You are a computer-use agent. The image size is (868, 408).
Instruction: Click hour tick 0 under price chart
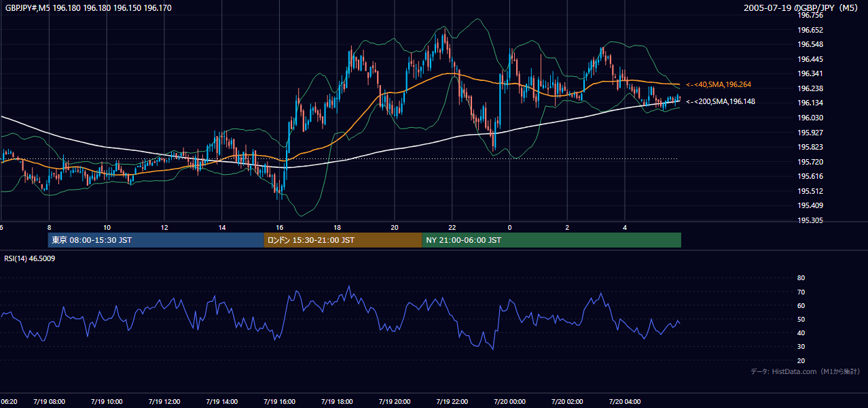(510, 227)
